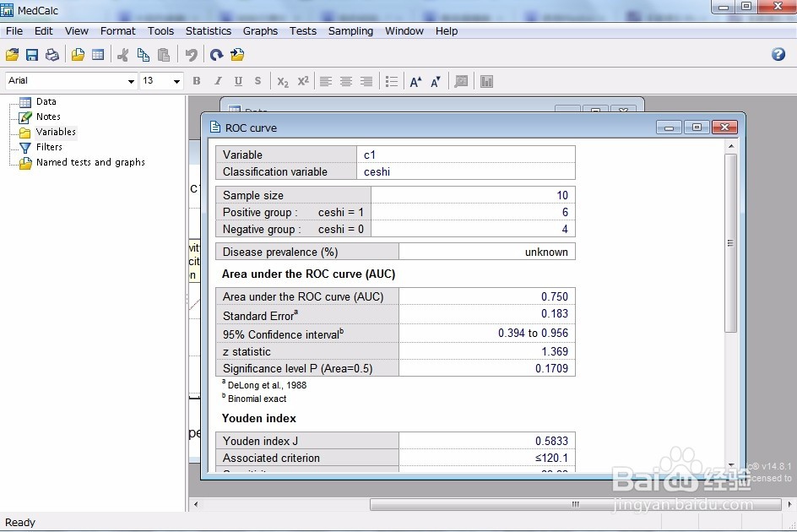
Task: Select Filters in the sidebar tree
Action: [49, 147]
